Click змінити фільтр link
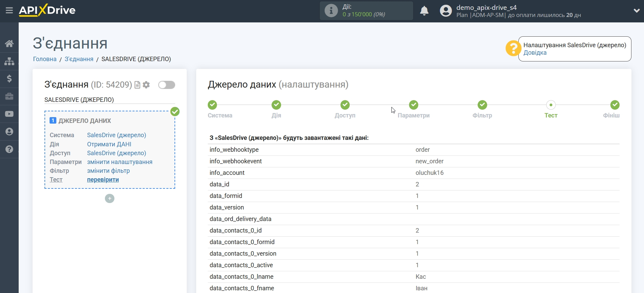 pos(108,171)
